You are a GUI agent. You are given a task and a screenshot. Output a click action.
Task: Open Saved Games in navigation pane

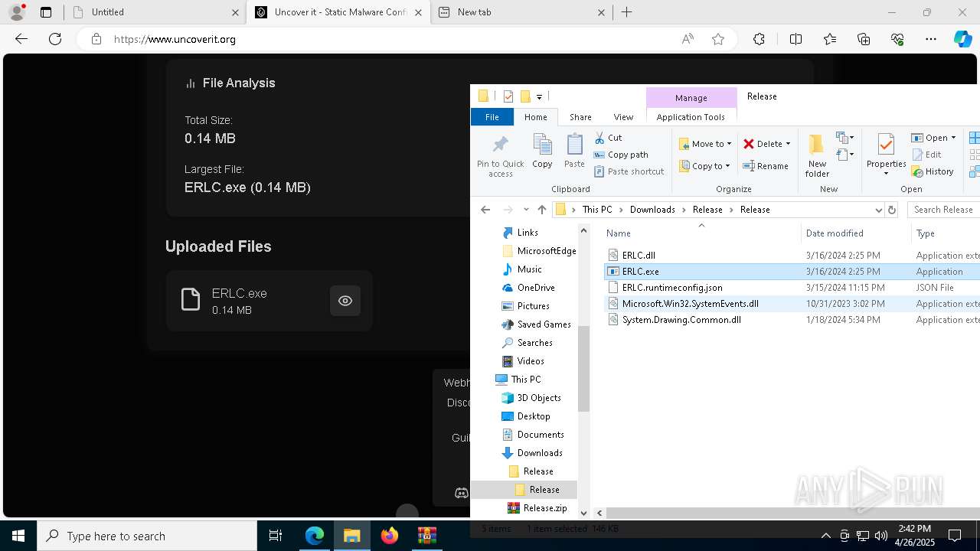click(x=544, y=324)
